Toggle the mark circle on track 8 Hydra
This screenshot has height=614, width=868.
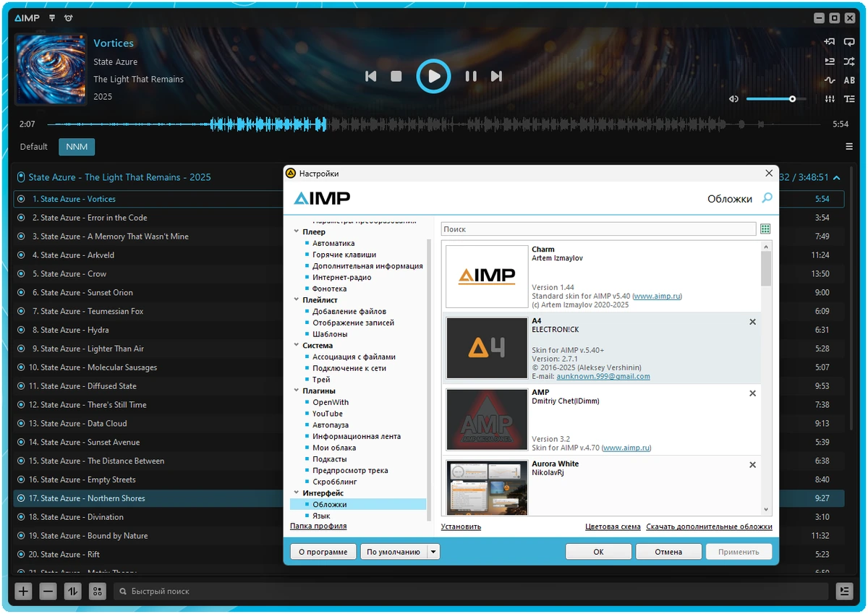[x=21, y=330]
